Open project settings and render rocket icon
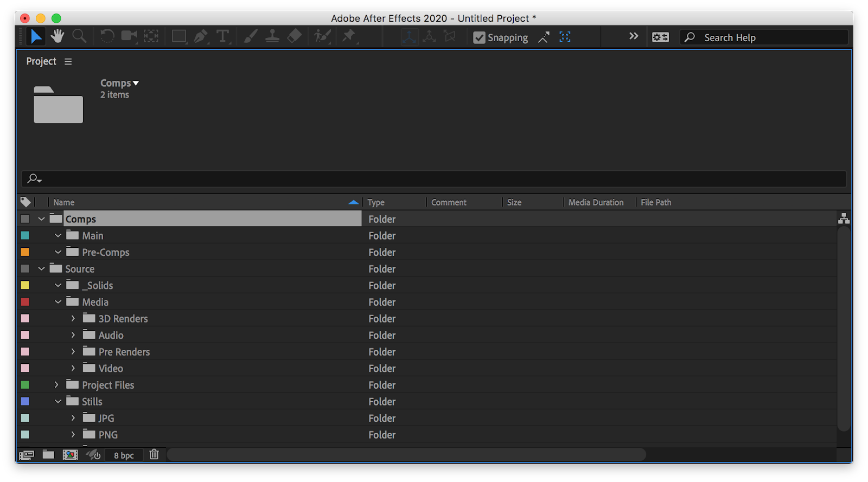Image resolution: width=868 pixels, height=482 pixels. 93,454
